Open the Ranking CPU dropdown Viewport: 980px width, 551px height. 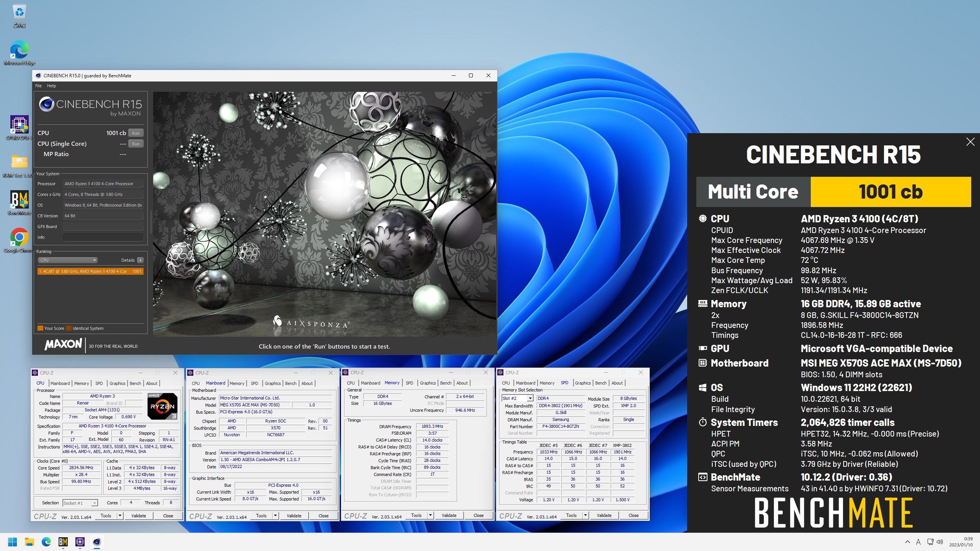[67, 260]
